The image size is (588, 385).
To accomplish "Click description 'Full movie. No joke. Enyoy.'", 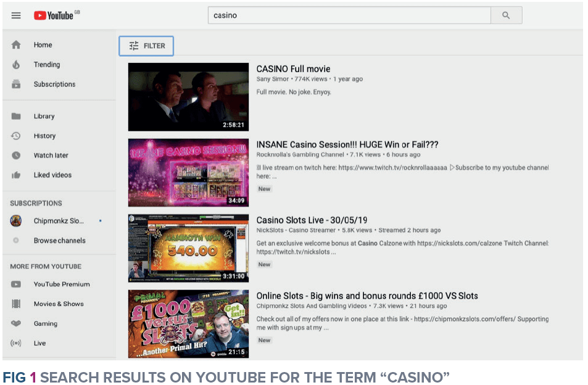I will (x=294, y=92).
